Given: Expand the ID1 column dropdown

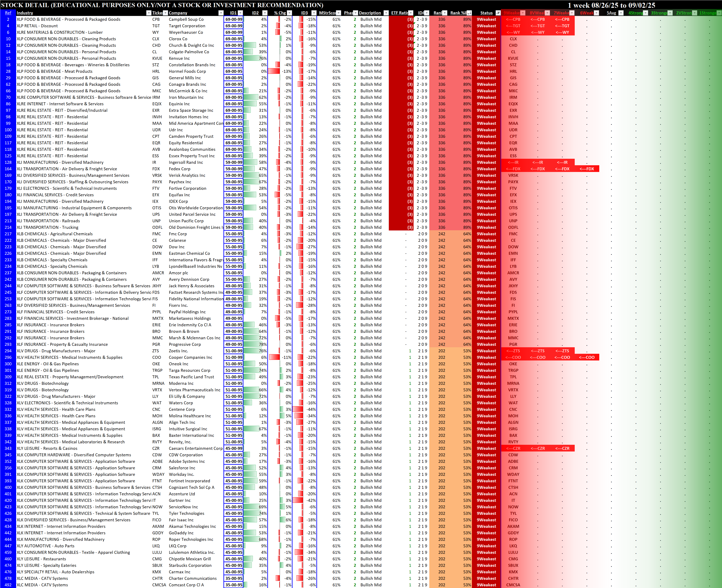Looking at the screenshot, I should pos(240,13).
